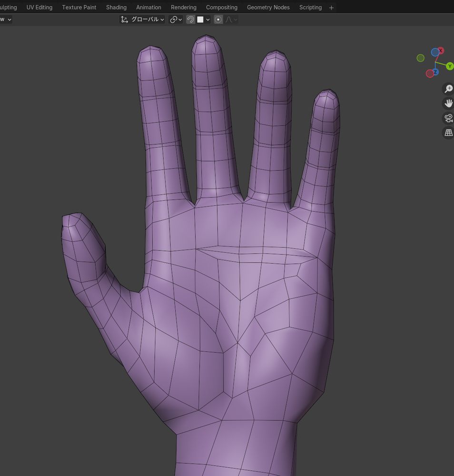Toggle proportional editing
Image resolution: width=454 pixels, height=476 pixels.
point(218,20)
